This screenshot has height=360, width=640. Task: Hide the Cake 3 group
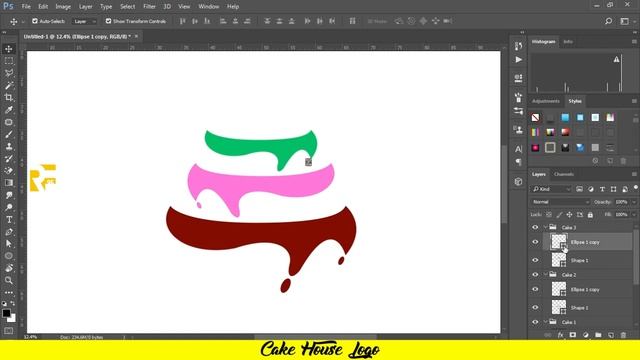tap(535, 227)
